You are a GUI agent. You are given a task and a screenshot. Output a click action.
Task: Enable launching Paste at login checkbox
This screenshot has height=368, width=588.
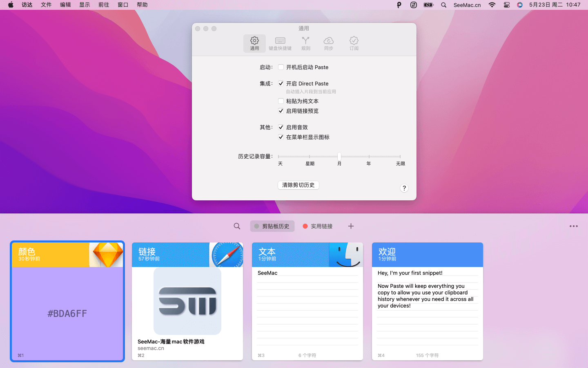(x=281, y=67)
